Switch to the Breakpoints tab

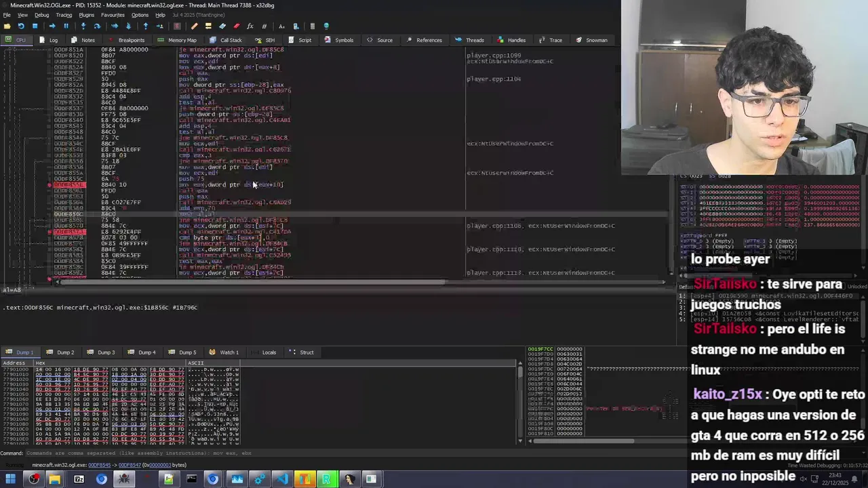[127, 40]
